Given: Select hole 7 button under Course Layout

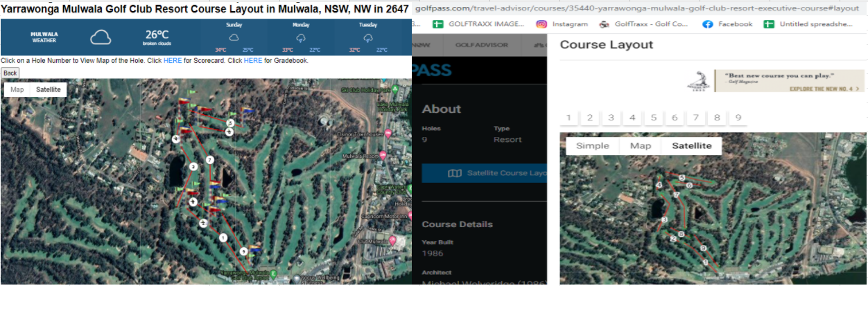Looking at the screenshot, I should (x=696, y=118).
